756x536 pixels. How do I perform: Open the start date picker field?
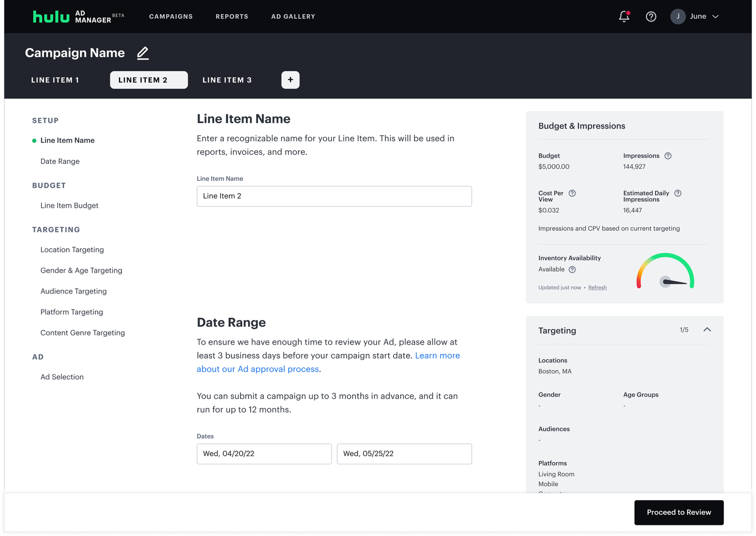click(264, 454)
